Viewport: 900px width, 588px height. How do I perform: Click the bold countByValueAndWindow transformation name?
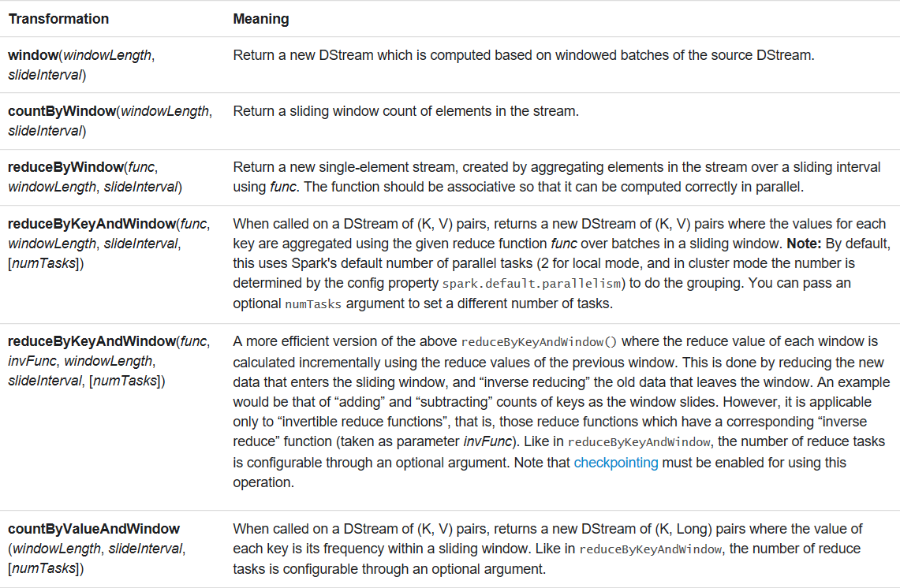click(x=94, y=529)
